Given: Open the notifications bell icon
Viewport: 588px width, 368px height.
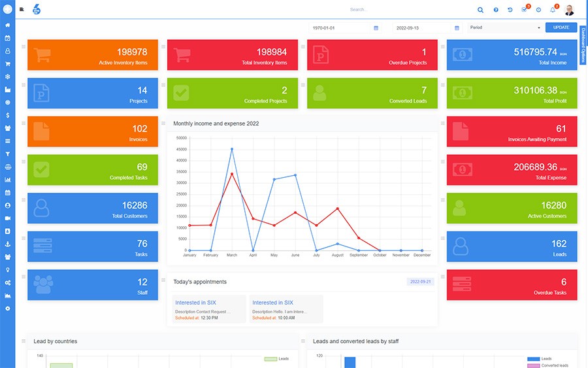Looking at the screenshot, I should click(x=553, y=10).
